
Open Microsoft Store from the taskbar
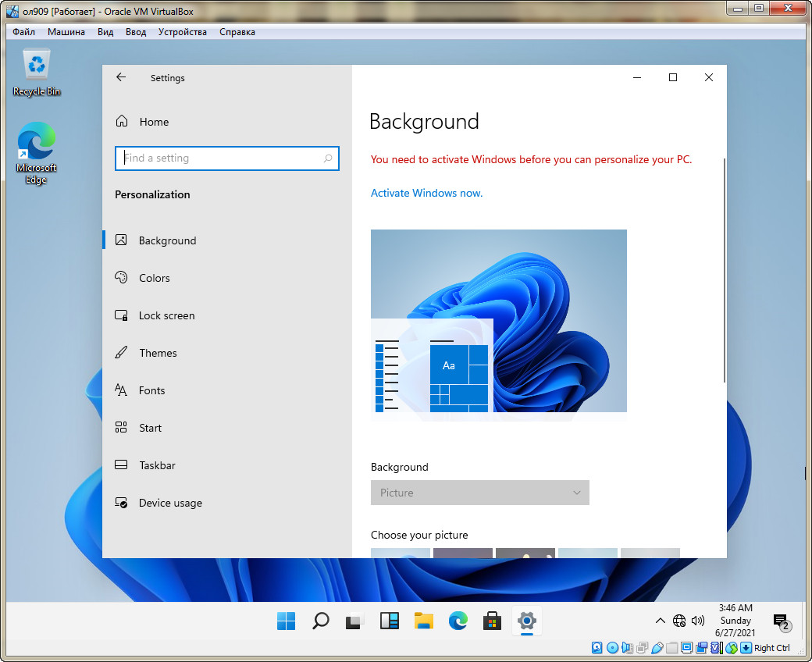[492, 621]
